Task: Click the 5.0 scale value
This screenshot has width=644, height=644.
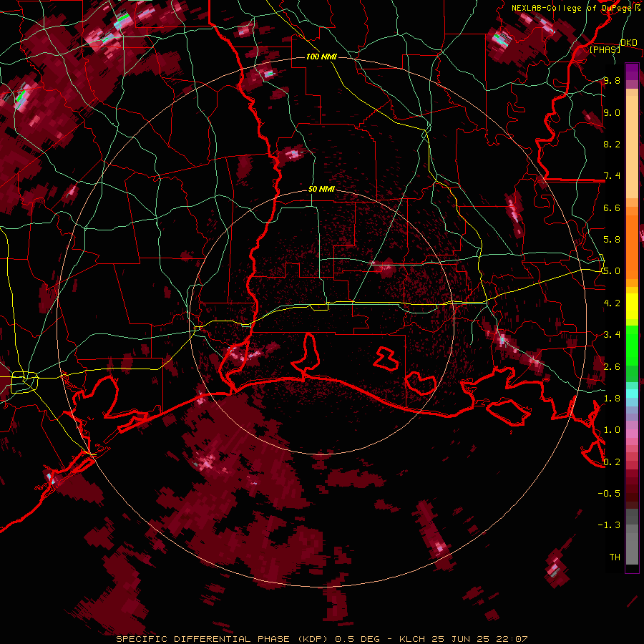Action: 612,271
